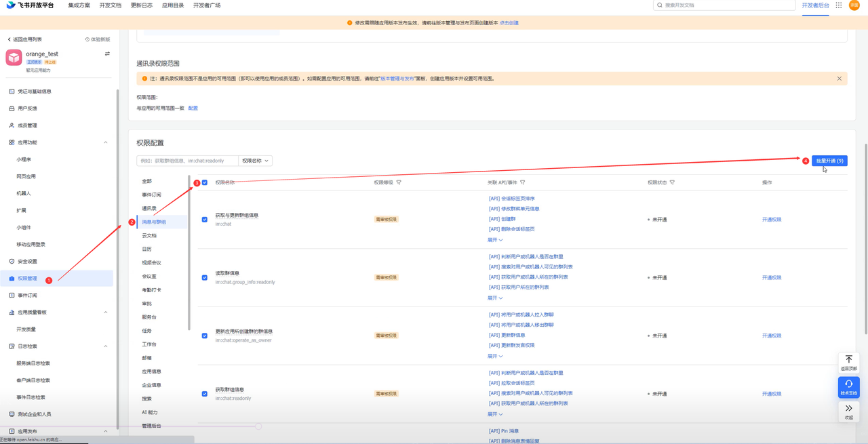Open the 技术支持 headset button
This screenshot has height=444, width=868.
click(x=848, y=387)
